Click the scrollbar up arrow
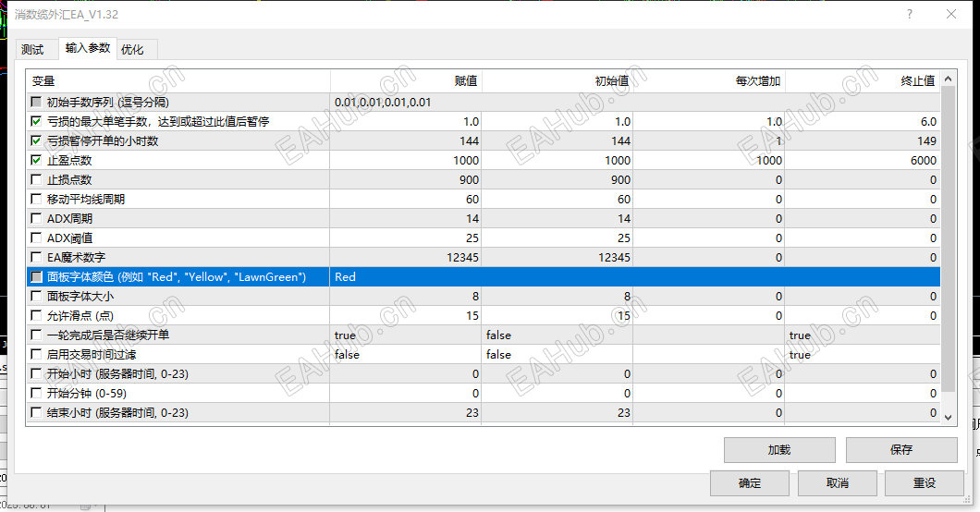This screenshot has height=512, width=980. coord(949,79)
